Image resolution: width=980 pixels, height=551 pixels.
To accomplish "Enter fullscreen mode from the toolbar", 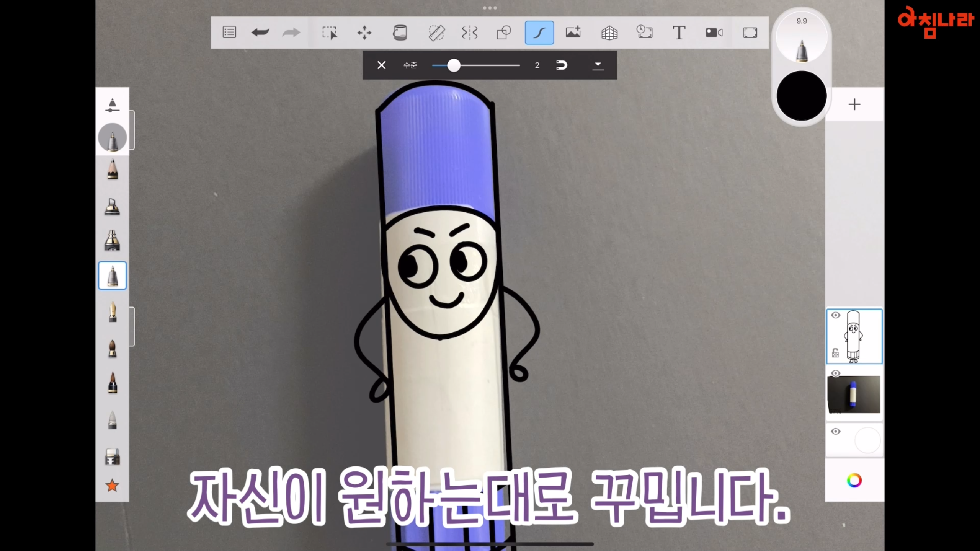I will click(x=750, y=33).
